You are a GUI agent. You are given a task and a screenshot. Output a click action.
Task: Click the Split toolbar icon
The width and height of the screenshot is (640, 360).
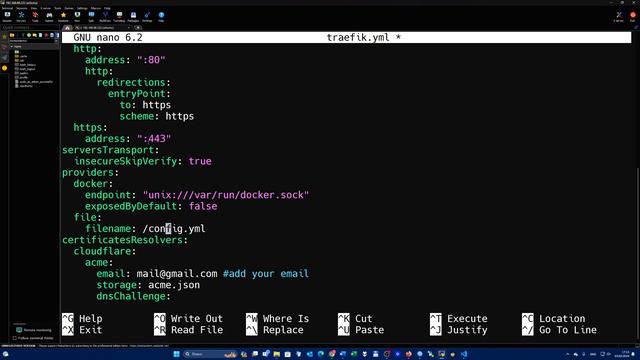tap(91, 16)
